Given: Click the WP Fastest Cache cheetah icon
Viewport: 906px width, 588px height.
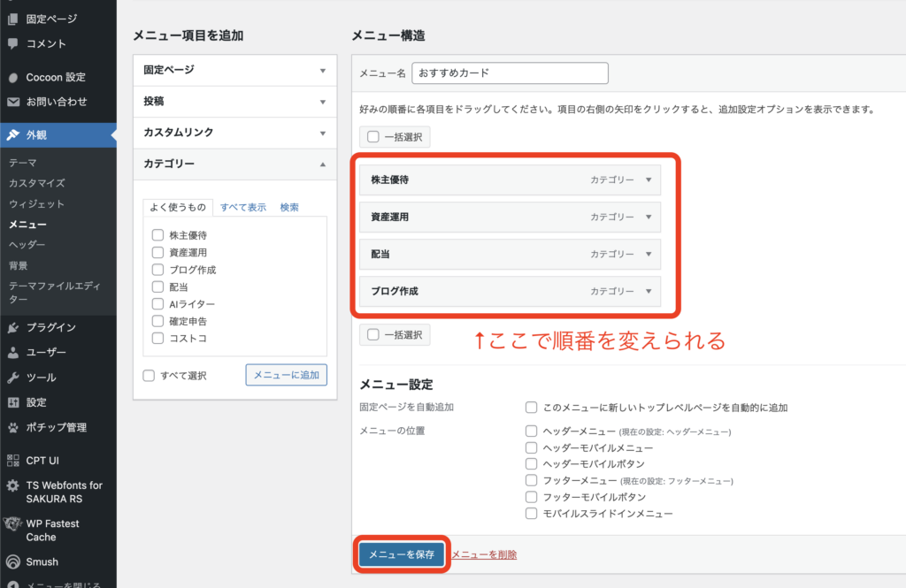Looking at the screenshot, I should (x=12, y=523).
